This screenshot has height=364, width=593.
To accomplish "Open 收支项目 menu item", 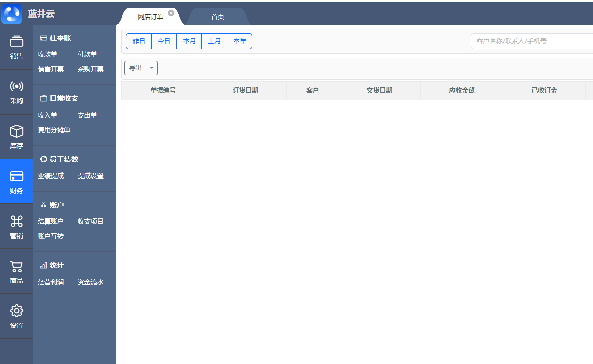I will [90, 221].
